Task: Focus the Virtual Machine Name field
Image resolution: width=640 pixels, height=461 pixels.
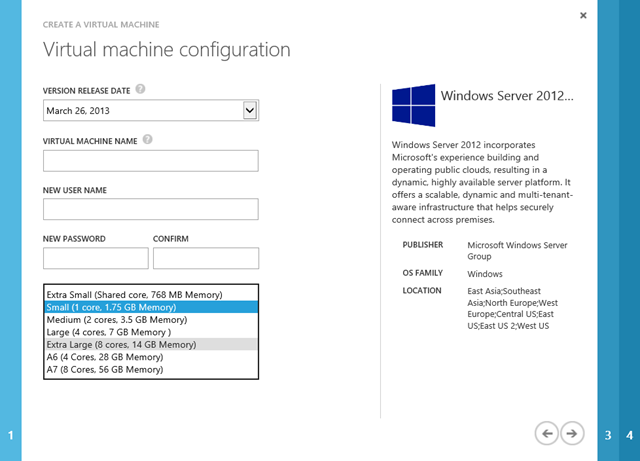Action: point(151,161)
